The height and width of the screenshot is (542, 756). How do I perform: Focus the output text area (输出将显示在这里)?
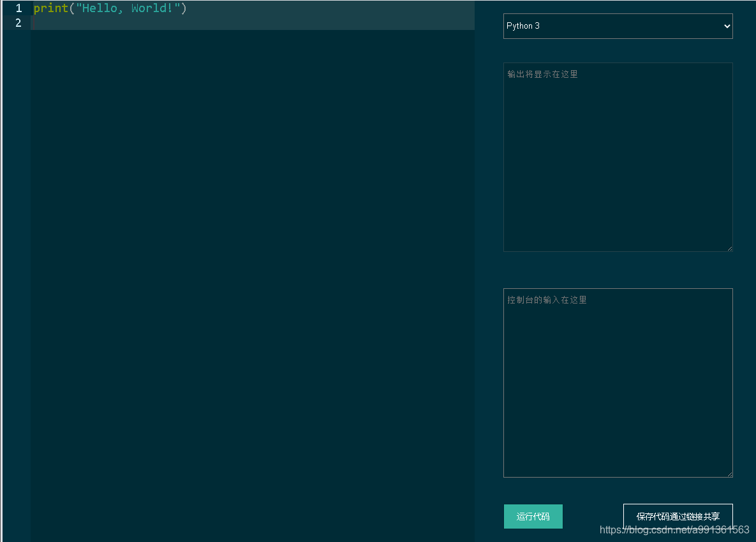pos(618,157)
